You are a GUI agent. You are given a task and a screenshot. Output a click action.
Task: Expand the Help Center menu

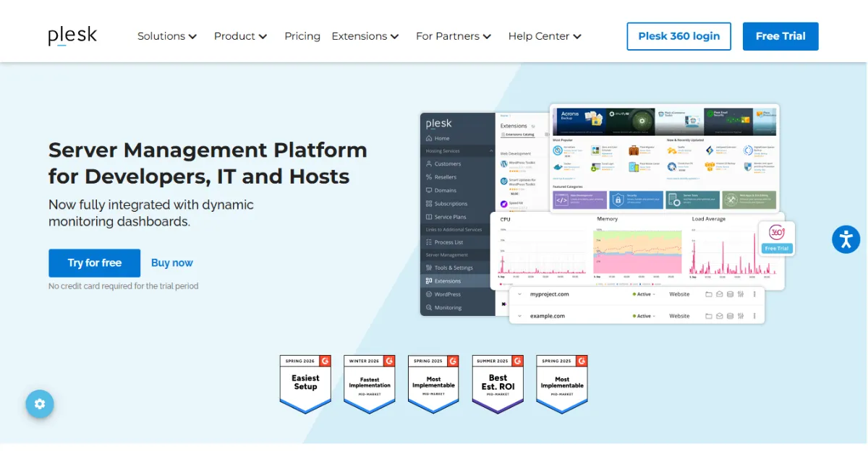click(545, 36)
